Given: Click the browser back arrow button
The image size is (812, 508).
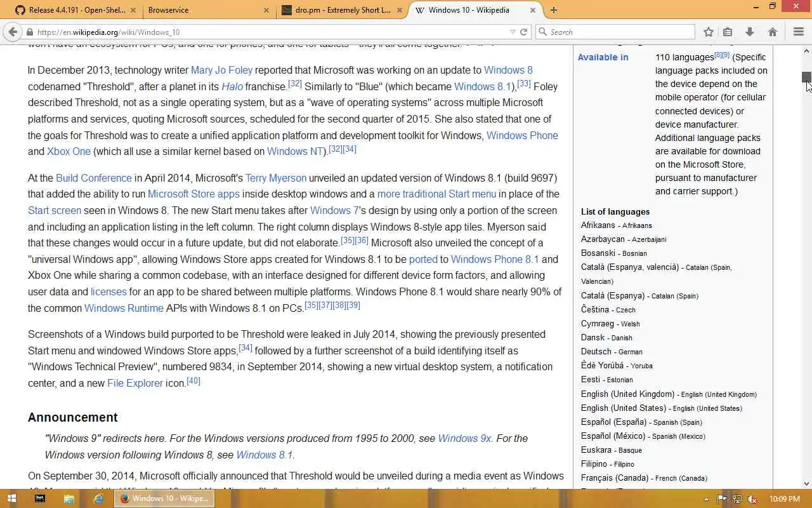Looking at the screenshot, I should coord(13,32).
